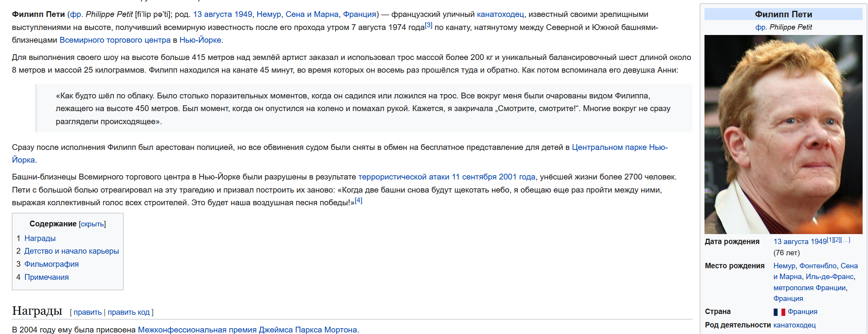Open the 13 августа 1949 link in the infobox
868x334 pixels.
[x=800, y=241]
